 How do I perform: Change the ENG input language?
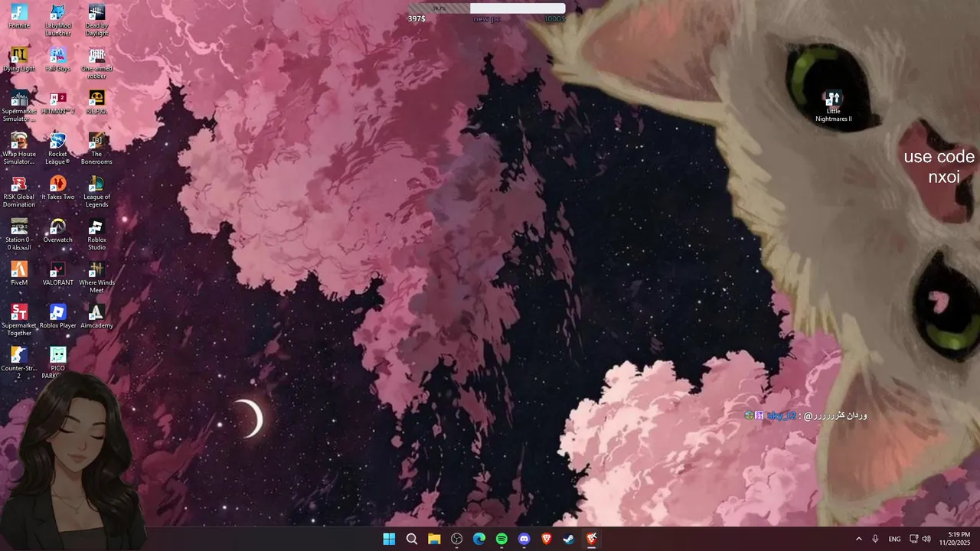coord(894,539)
